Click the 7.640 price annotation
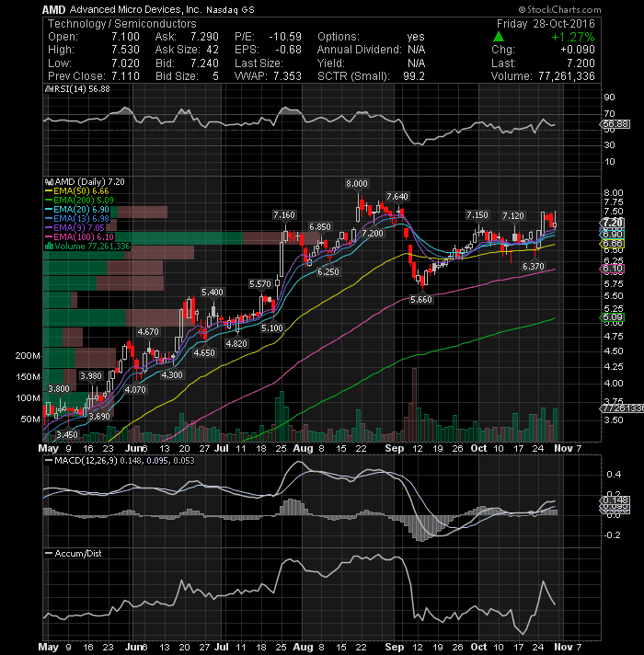This screenshot has height=655, width=644. click(x=397, y=197)
